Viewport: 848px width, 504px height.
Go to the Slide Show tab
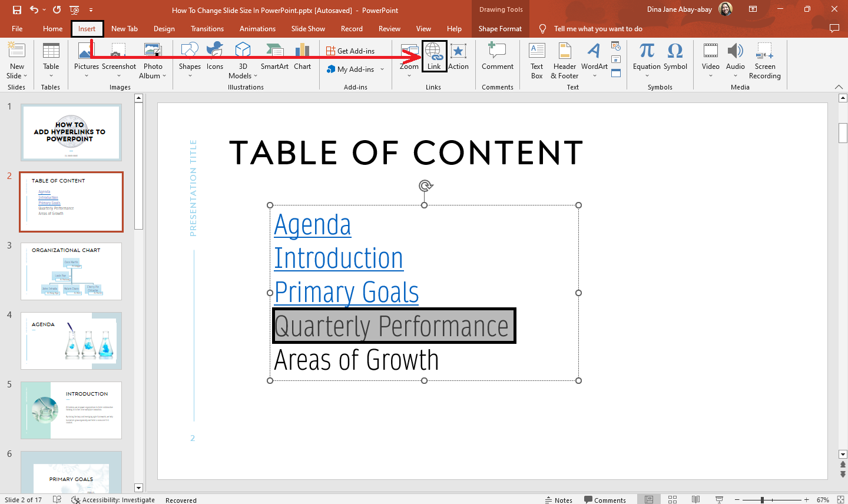click(x=308, y=29)
